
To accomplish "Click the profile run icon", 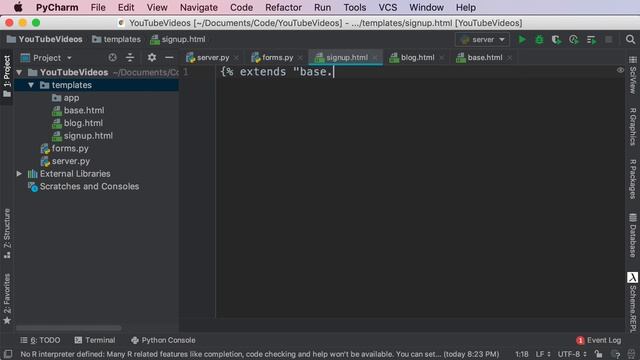I will 573,40.
